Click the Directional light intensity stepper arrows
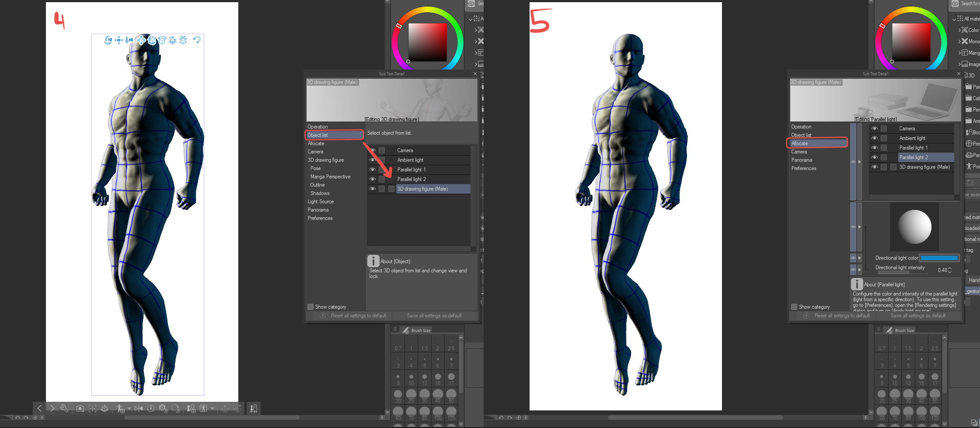Viewport: 980px width, 428px height. click(x=949, y=270)
